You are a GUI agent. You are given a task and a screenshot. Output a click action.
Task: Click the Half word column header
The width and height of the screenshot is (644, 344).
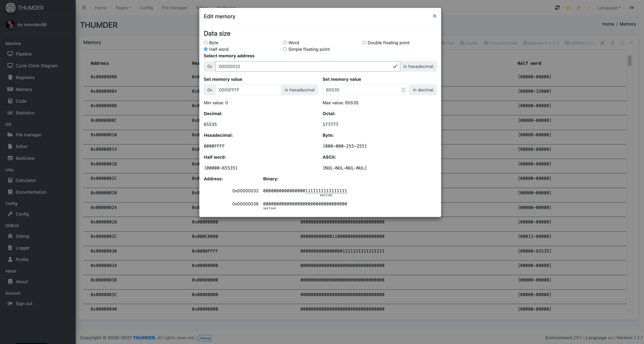tap(529, 63)
